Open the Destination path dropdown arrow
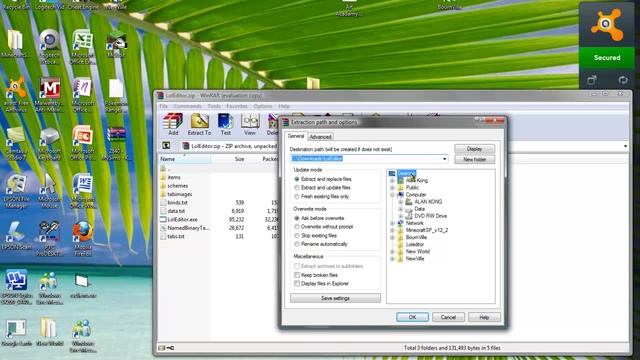This screenshot has width=640, height=360. pos(444,159)
